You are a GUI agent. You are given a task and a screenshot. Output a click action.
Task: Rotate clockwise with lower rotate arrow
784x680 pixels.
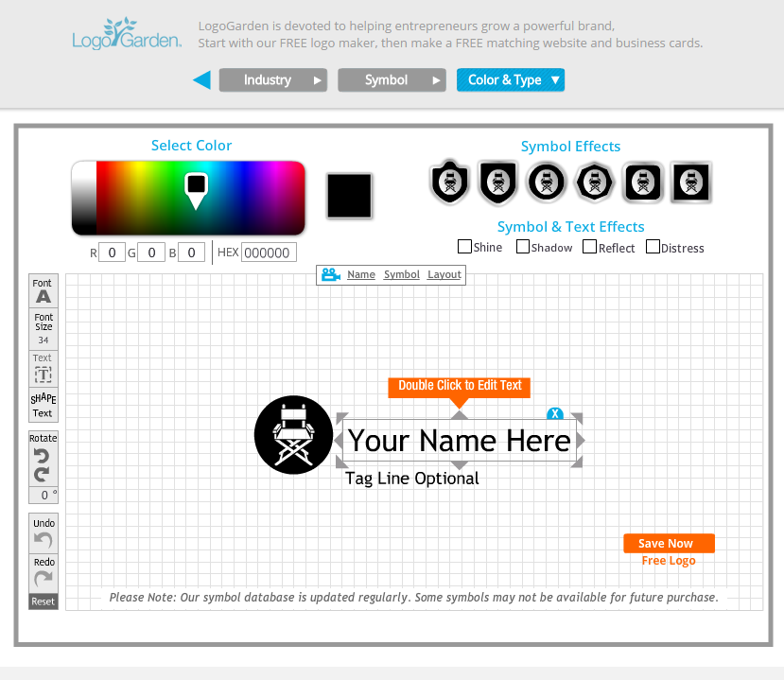coord(42,475)
